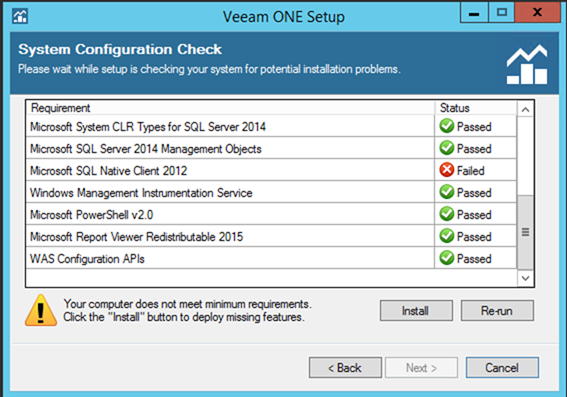Screen dimensions: 567x397
Task: Minimize the Veeam ONE Setup window
Action: point(474,13)
